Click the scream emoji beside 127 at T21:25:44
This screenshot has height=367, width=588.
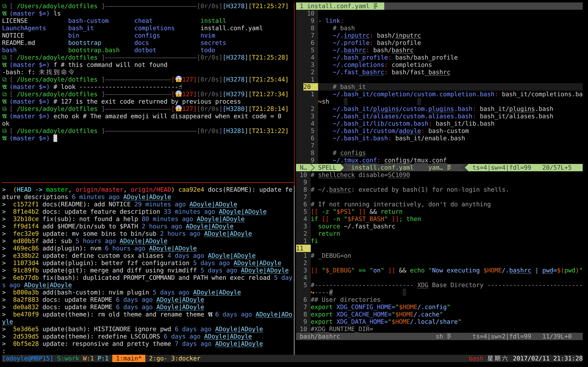(179, 79)
